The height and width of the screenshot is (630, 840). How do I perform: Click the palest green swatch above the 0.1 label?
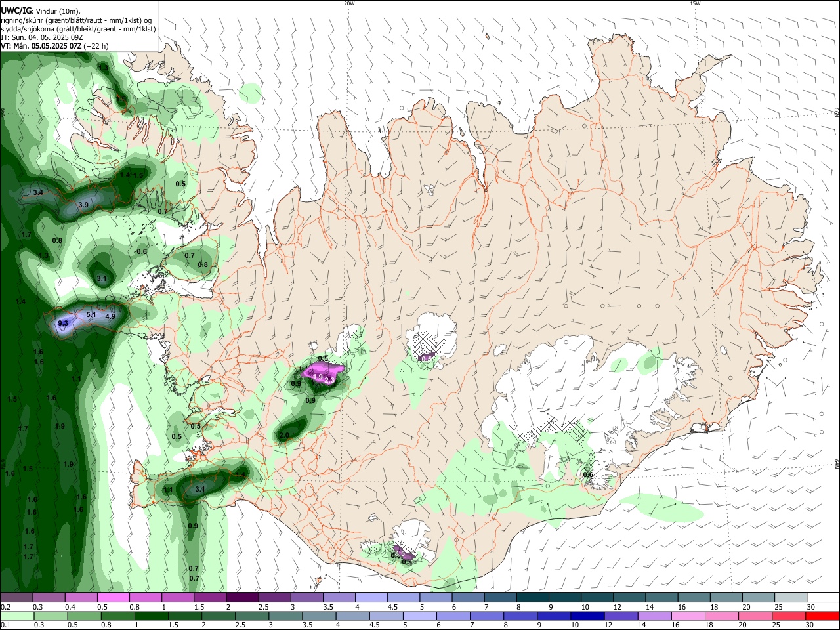(17, 616)
